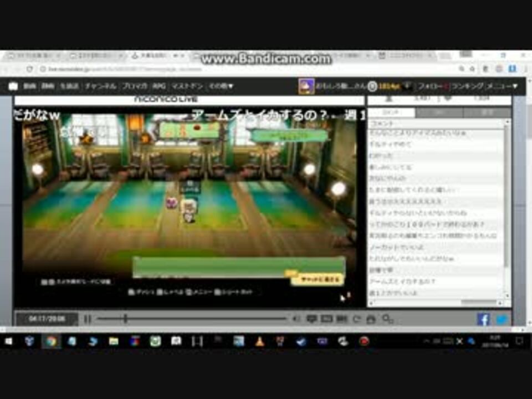Screen dimensions: 532x399
Task: Click the browser reload button
Action: (30, 69)
